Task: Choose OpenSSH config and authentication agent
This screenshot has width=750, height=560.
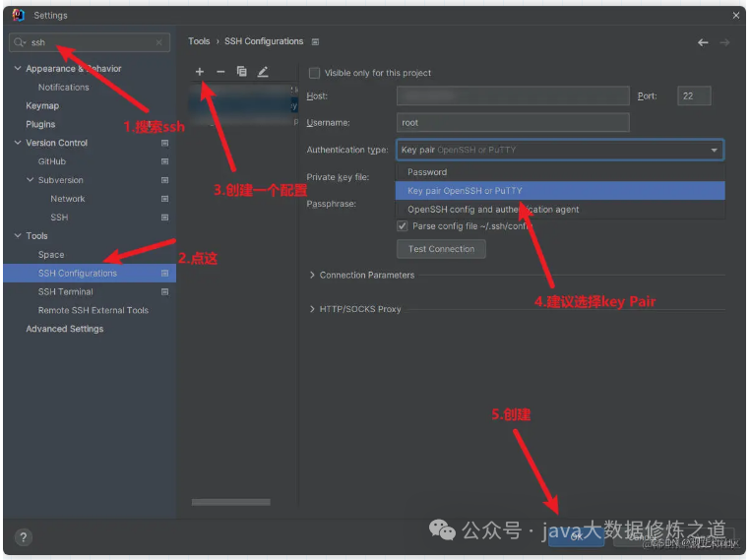Action: coord(560,209)
